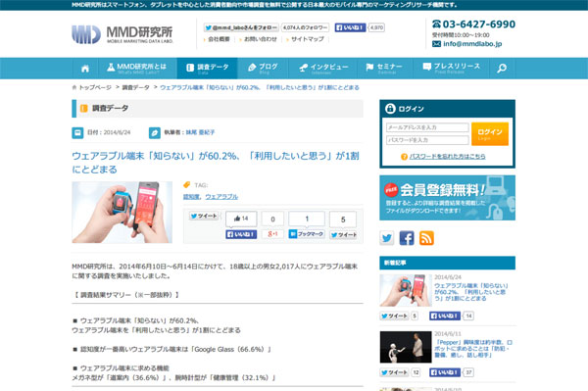Click the Facebook いいね button in header
The width and height of the screenshot is (588, 391).
coord(350,27)
